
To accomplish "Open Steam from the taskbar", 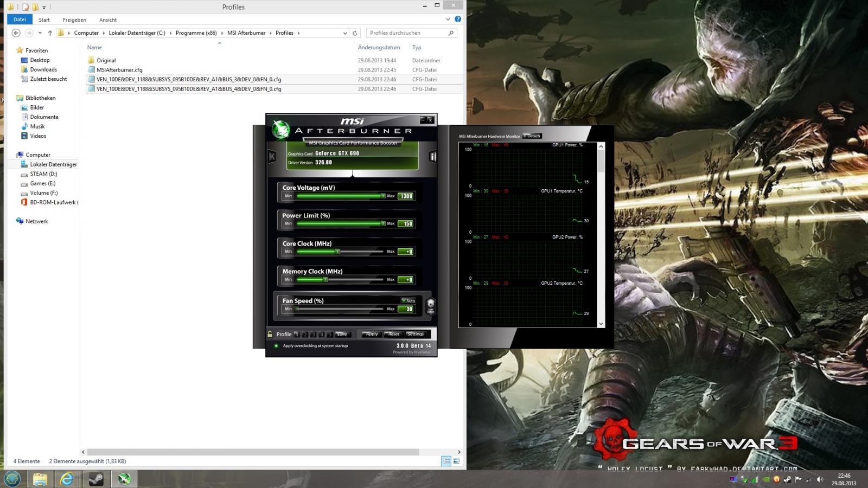I will (x=97, y=479).
